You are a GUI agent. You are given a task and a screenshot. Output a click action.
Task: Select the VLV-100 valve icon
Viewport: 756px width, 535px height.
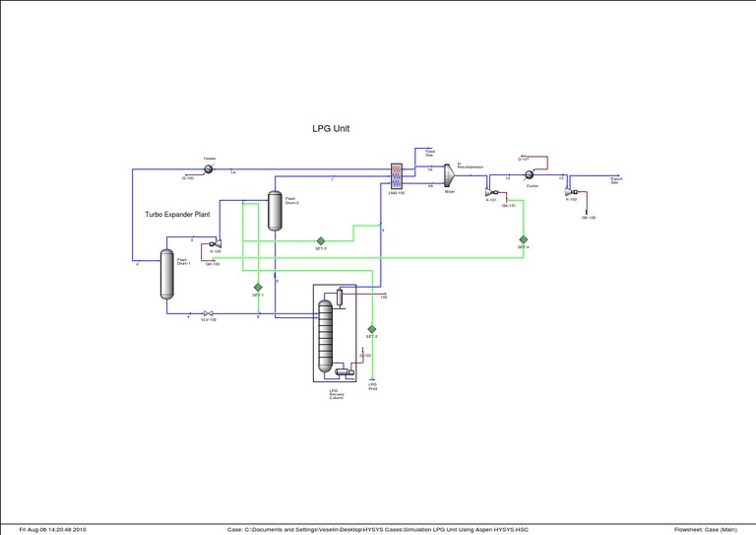(209, 313)
